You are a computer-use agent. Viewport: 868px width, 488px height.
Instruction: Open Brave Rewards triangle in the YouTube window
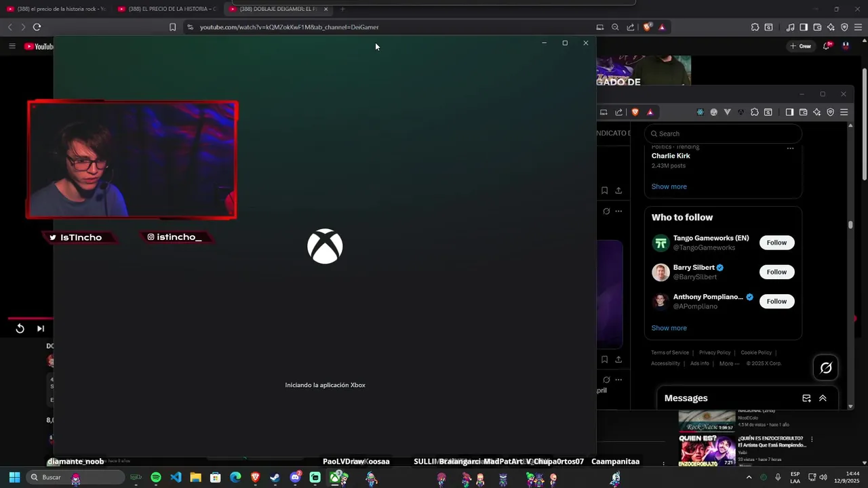click(662, 27)
